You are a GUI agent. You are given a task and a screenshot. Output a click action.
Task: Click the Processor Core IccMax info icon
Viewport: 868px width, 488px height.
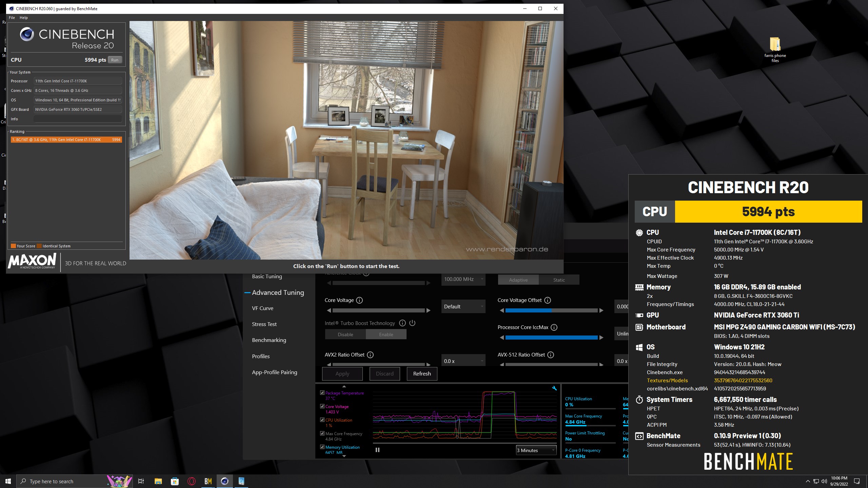point(554,327)
